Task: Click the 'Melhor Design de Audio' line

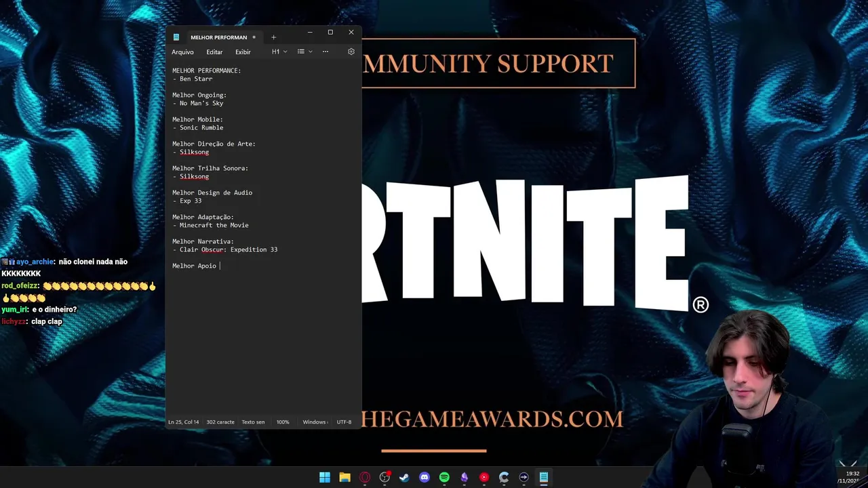Action: (x=212, y=192)
